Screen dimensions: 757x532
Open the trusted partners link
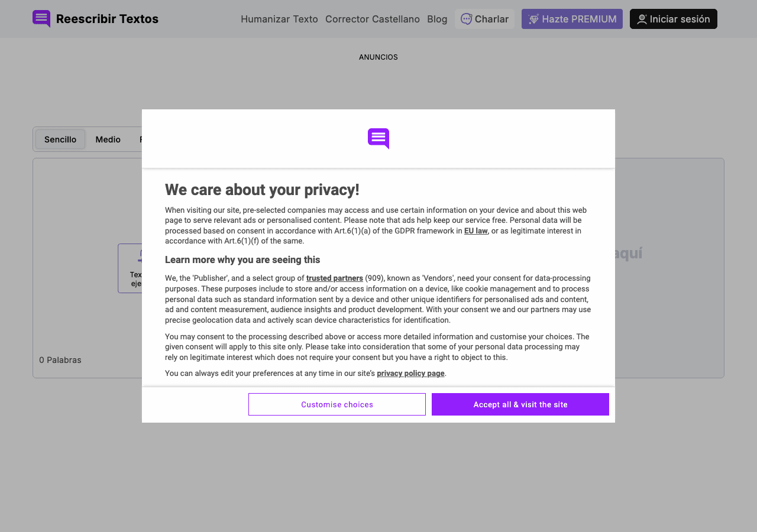pyautogui.click(x=335, y=278)
